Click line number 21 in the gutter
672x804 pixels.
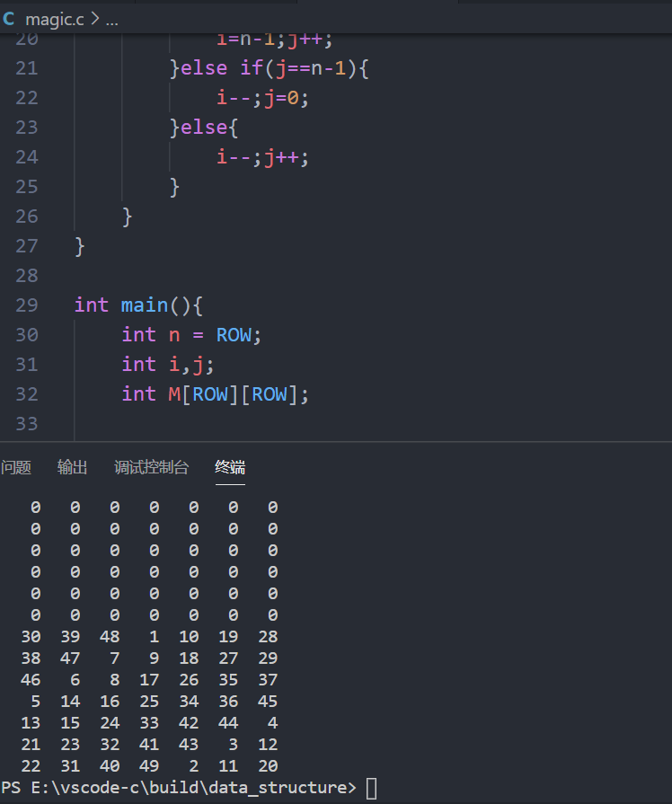[27, 68]
